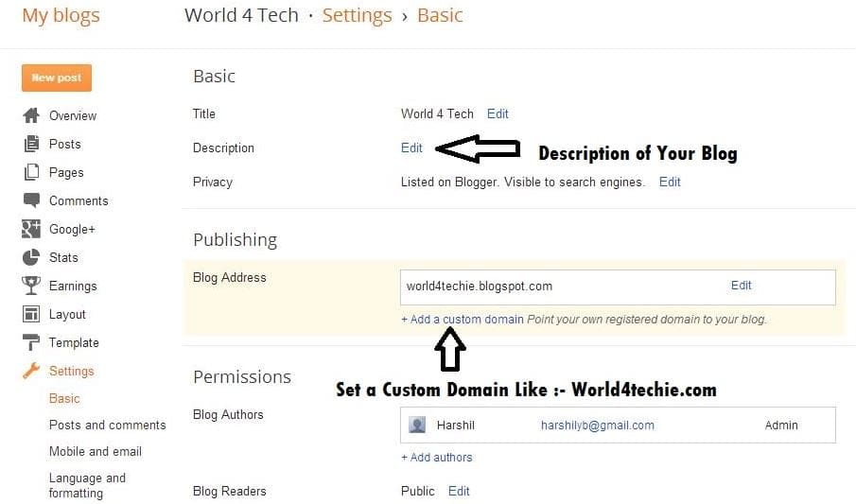Open Language and formatting settings
The width and height of the screenshot is (856, 504).
(87, 485)
